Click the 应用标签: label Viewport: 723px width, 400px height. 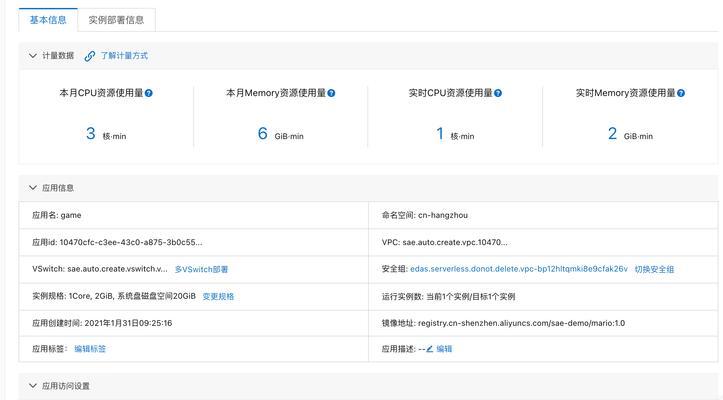49,349
